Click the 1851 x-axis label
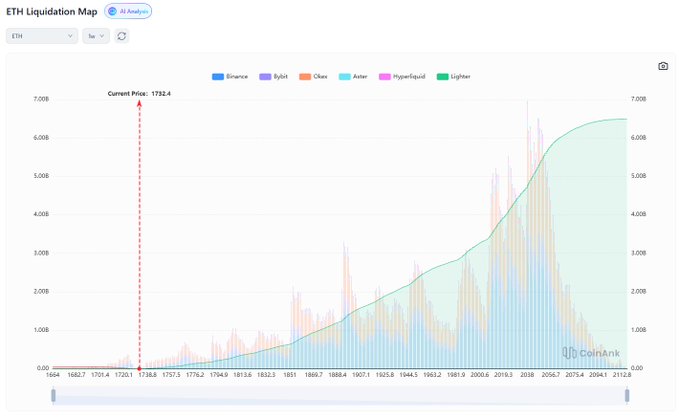Viewport: 679px width, 419px height. tap(290, 375)
